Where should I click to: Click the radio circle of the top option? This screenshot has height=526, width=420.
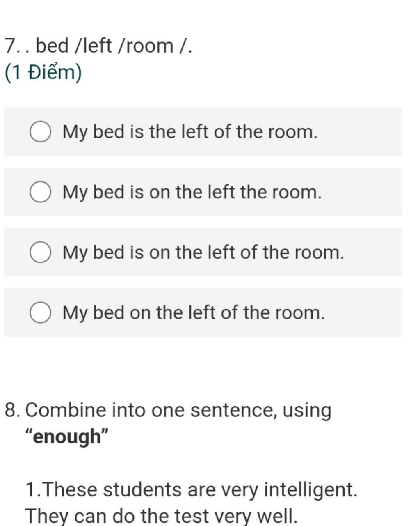point(41,131)
